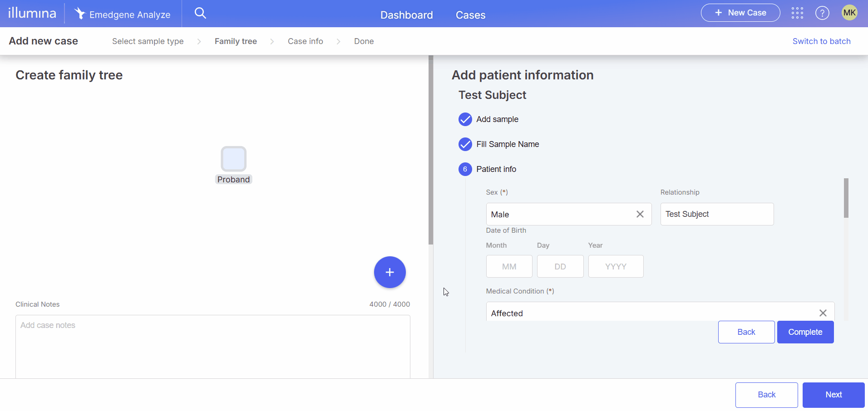This screenshot has width=868, height=411.
Task: Open the Medical Condition dropdown
Action: coord(649,313)
